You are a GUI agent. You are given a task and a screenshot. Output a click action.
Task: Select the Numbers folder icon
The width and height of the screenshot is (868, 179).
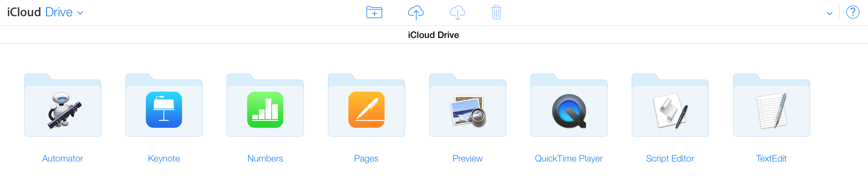pos(265,106)
